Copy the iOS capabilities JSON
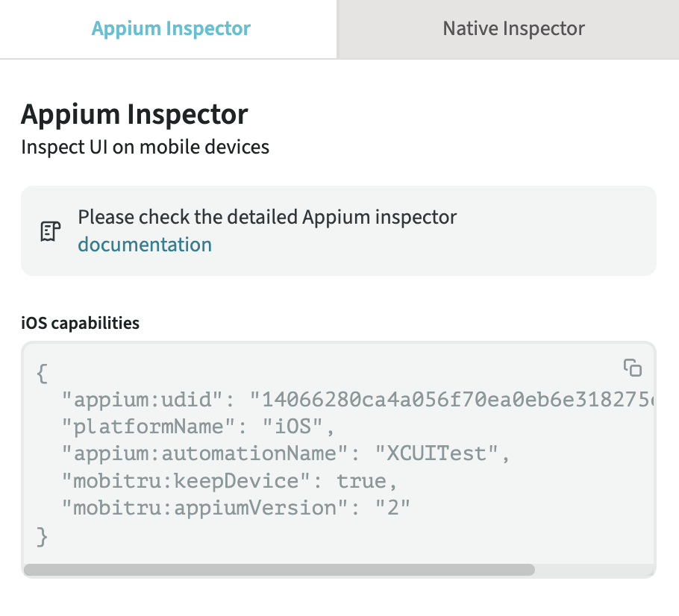The image size is (679, 616). [633, 368]
